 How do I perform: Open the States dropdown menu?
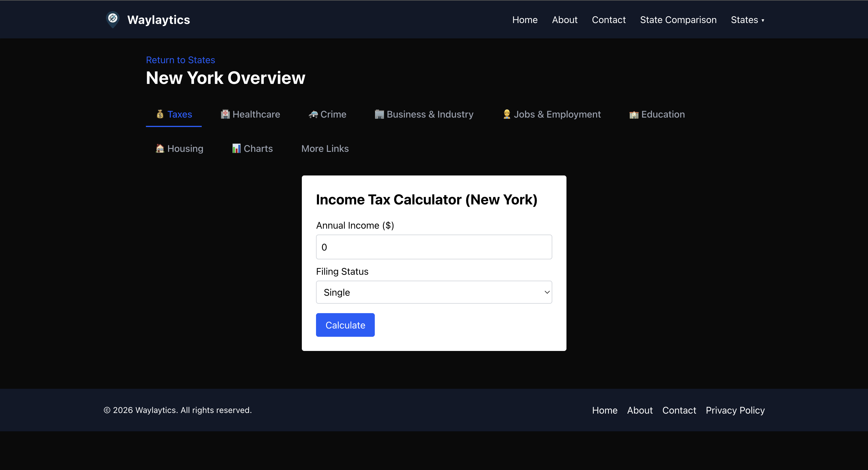(x=748, y=19)
